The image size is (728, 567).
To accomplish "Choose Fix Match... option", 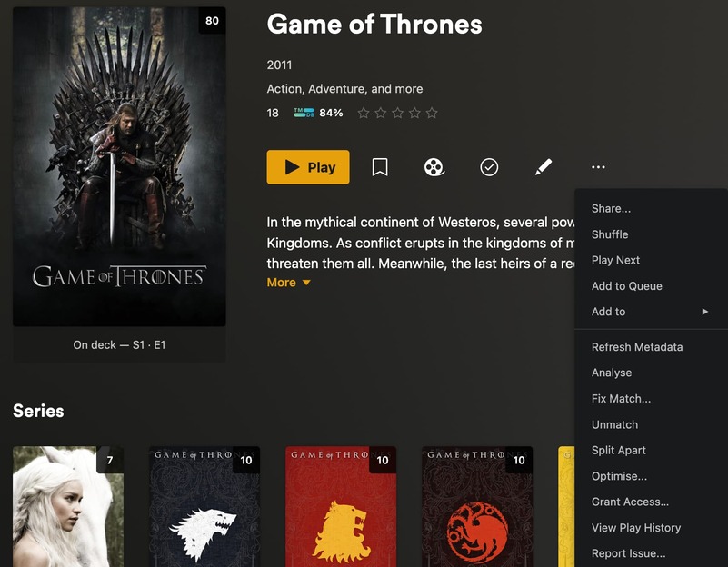I will pos(651,399).
